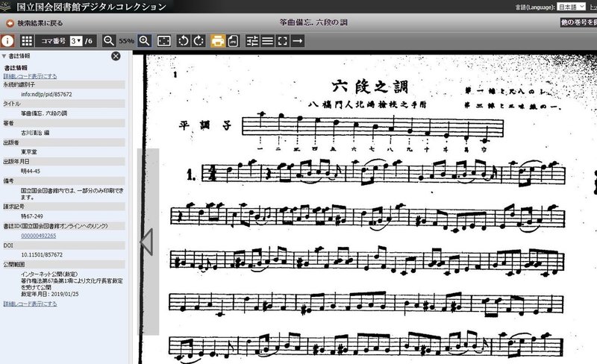
Task: Toggle the bibliographic info panel icon
Action: (7, 41)
